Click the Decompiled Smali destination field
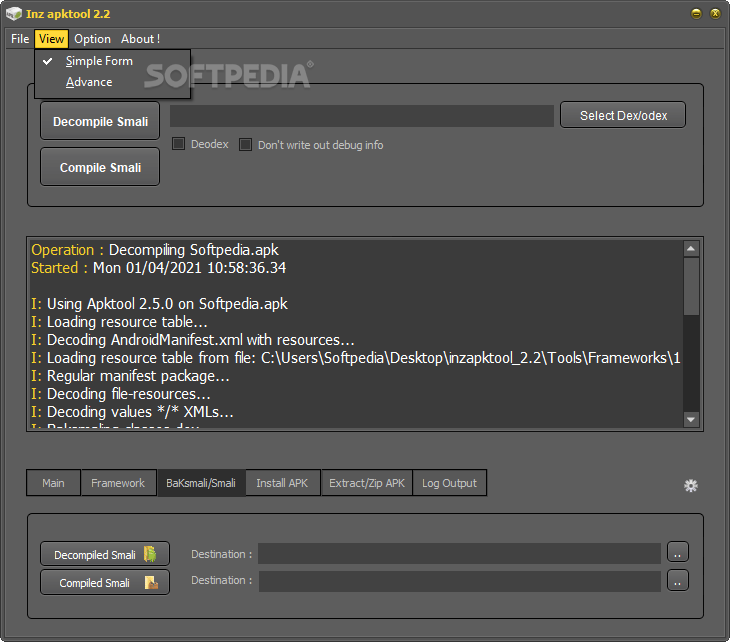This screenshot has width=730, height=642. (x=460, y=553)
